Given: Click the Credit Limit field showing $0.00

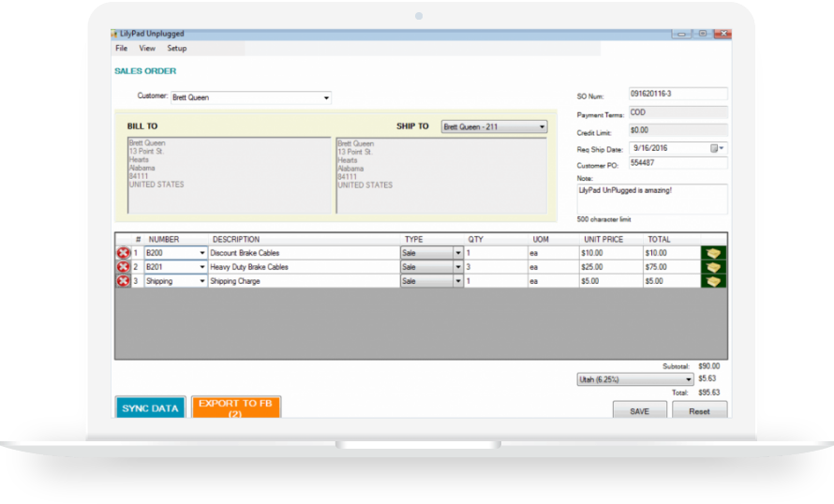Looking at the screenshot, I should (678, 130).
